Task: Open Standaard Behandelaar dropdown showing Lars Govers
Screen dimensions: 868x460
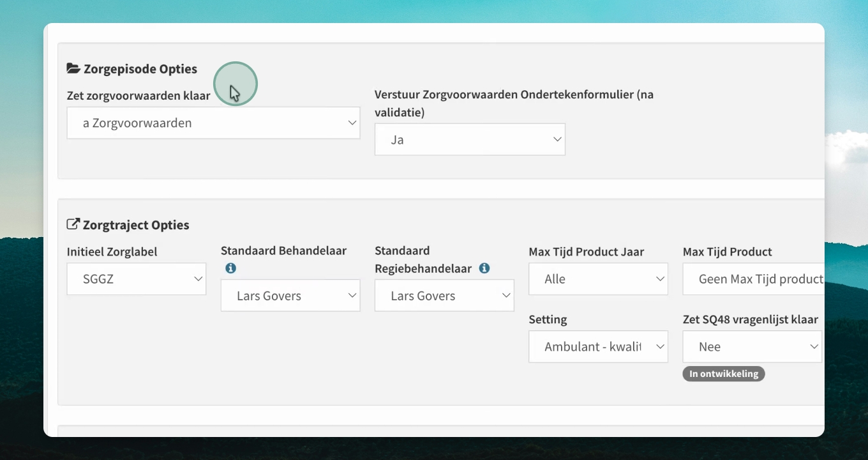Action: (290, 295)
